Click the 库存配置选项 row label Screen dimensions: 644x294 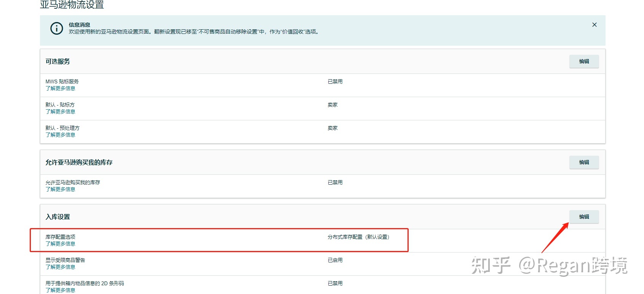pos(60,237)
